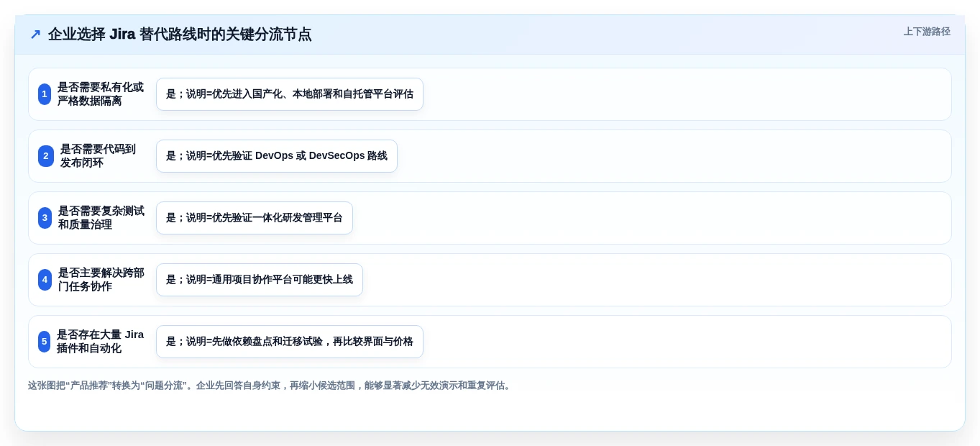This screenshot has height=446, width=980.
Task: Click the number 1 badge
Action: (x=45, y=94)
